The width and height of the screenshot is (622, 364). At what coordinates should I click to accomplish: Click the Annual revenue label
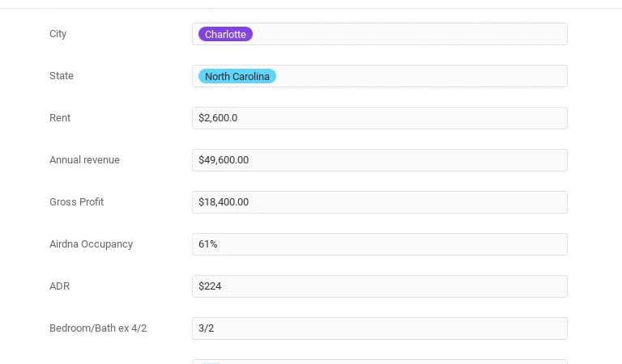point(84,160)
